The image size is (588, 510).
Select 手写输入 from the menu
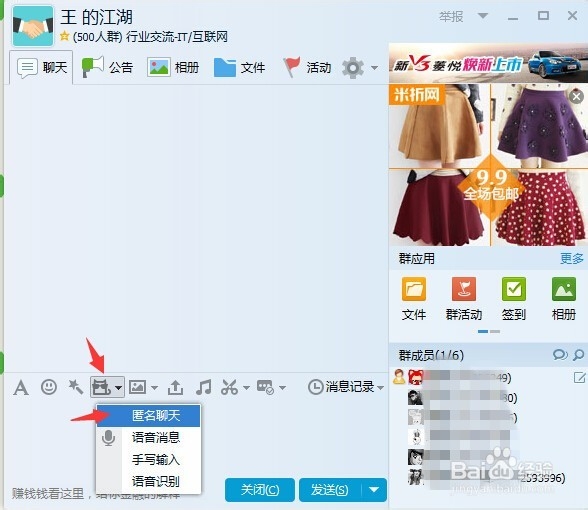(148, 459)
